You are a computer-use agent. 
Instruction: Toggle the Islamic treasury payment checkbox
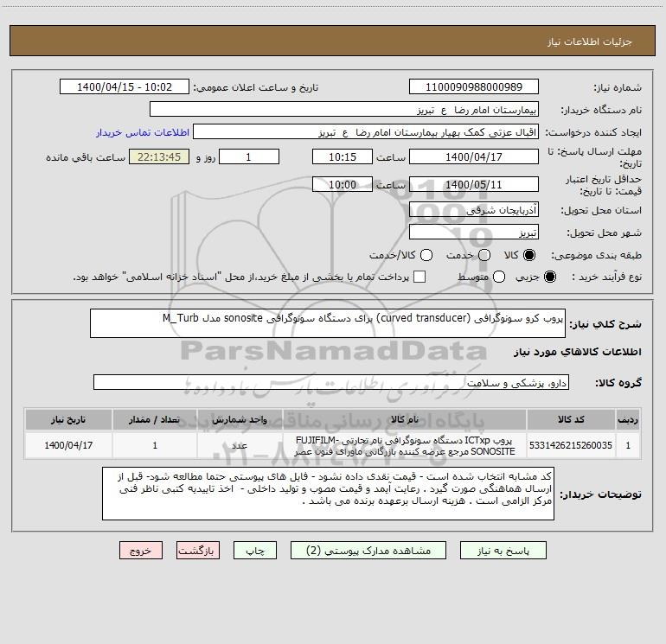(x=419, y=277)
